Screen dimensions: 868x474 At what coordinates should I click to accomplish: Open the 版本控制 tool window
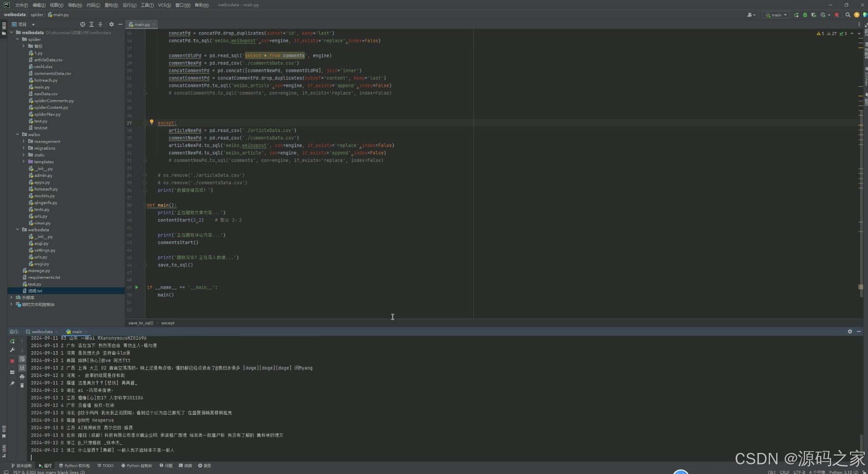pyautogui.click(x=21, y=466)
